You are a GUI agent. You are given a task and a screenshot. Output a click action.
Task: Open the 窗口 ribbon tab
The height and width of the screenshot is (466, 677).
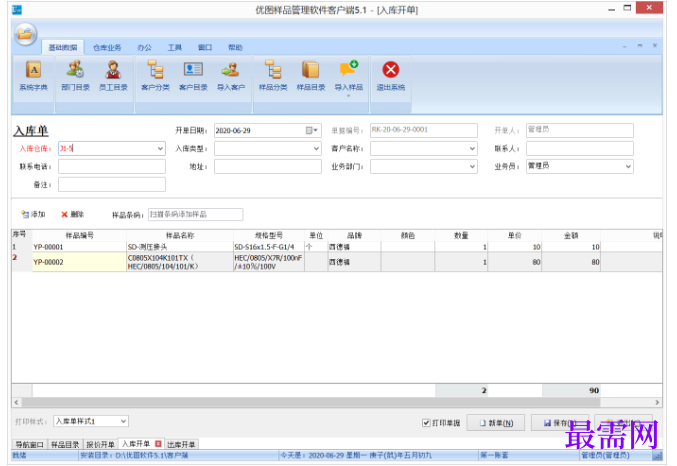pyautogui.click(x=205, y=48)
